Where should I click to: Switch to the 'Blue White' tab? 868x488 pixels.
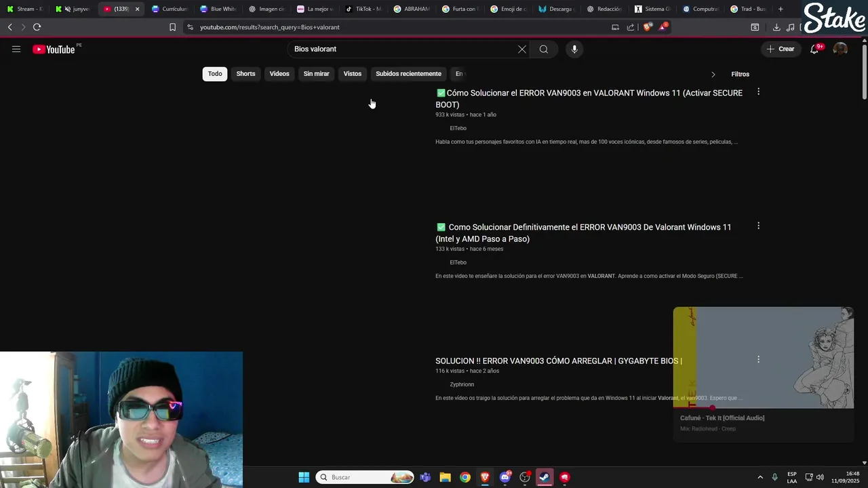pos(218,9)
